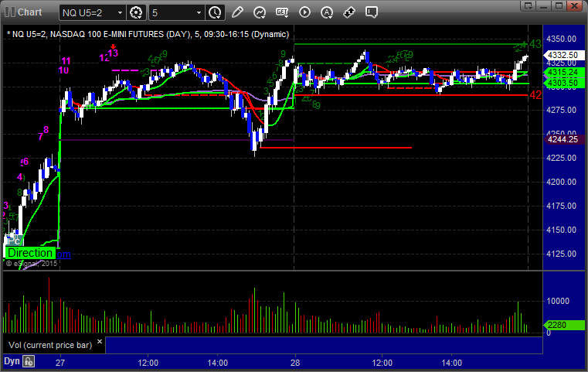Click the Chart window title label
588x372 pixels.
point(29,12)
